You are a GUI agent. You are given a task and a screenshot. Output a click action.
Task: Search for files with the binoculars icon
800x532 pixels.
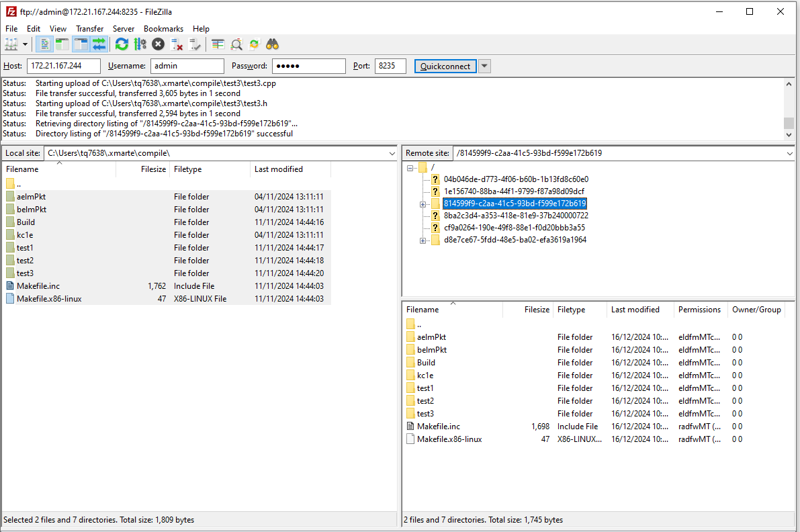272,44
